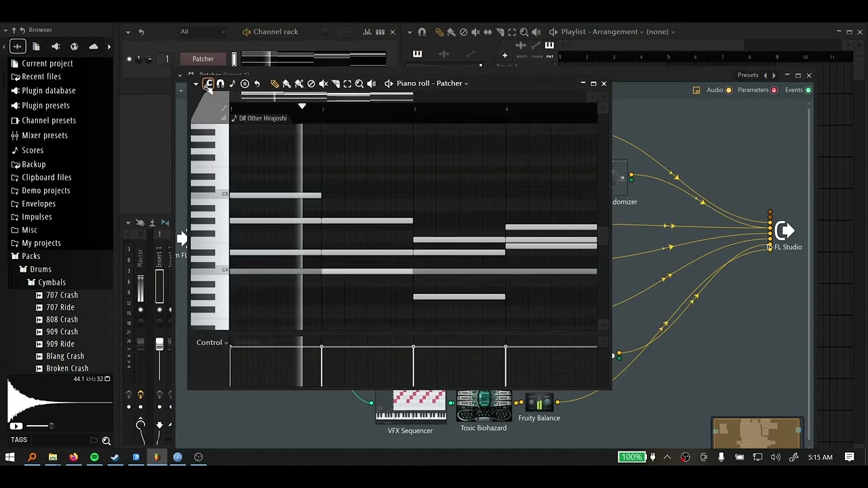Click the TAGS label in browser
The image size is (868, 488).
coord(19,440)
